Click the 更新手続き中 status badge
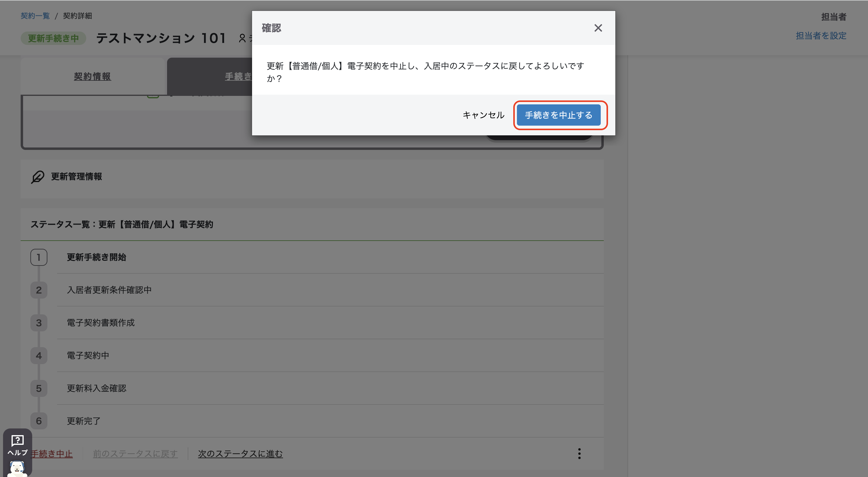 (x=53, y=38)
